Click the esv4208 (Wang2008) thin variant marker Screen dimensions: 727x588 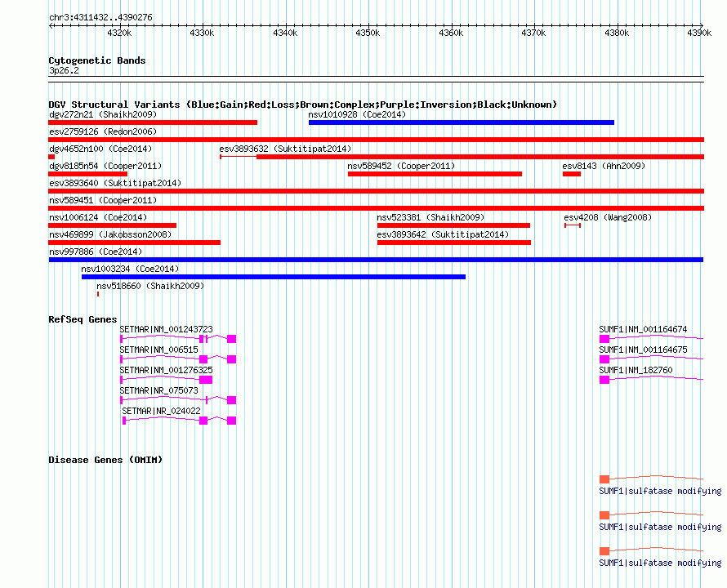pos(573,225)
